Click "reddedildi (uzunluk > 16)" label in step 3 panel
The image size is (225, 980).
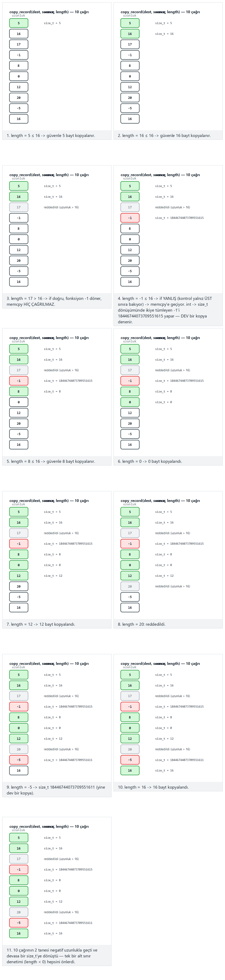pyautogui.click(x=61, y=207)
